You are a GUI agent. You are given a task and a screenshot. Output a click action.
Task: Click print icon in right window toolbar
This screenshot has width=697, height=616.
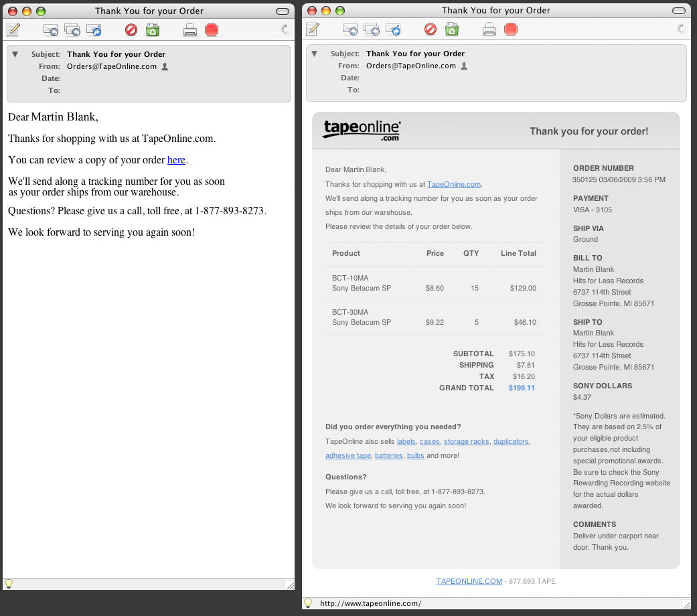pos(489,29)
